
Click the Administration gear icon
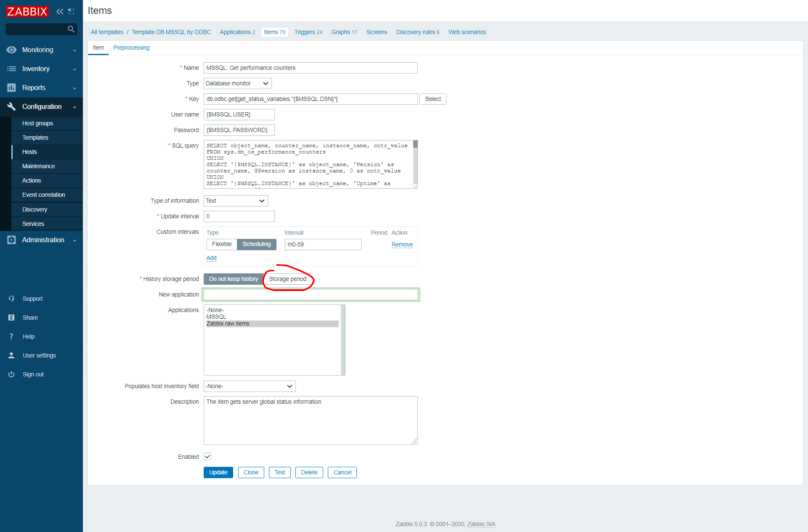pyautogui.click(x=11, y=240)
